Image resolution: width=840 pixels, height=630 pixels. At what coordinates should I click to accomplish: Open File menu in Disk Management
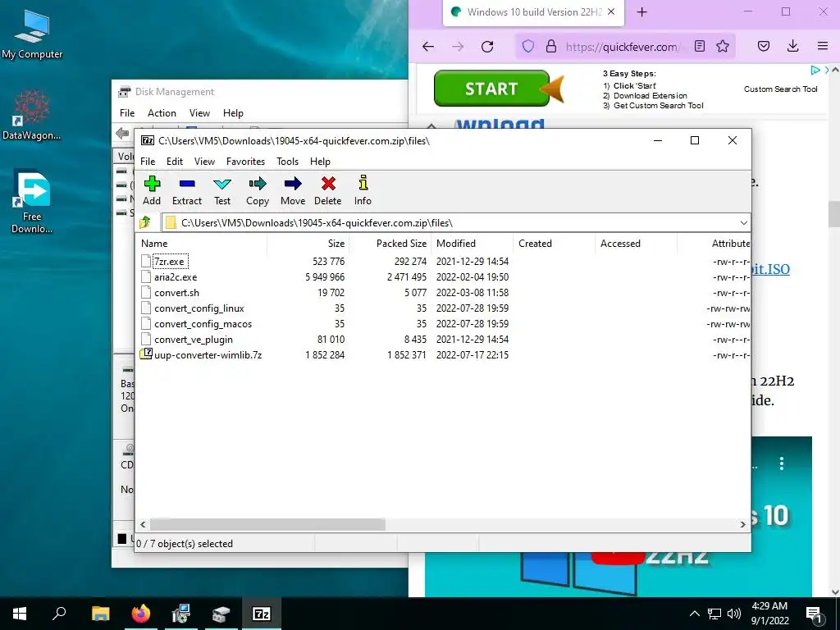(127, 113)
